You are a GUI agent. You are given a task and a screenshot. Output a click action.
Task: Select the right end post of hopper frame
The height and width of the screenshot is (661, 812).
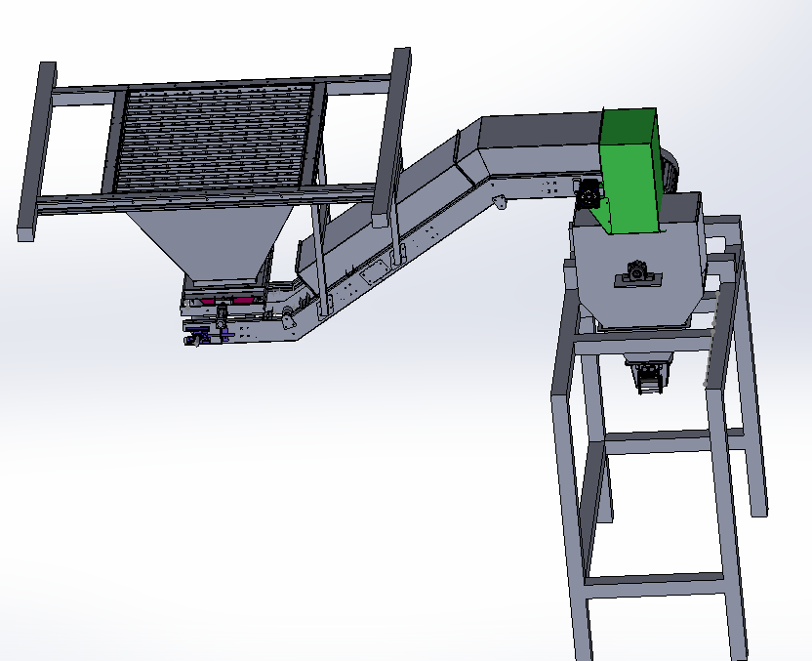(x=392, y=138)
